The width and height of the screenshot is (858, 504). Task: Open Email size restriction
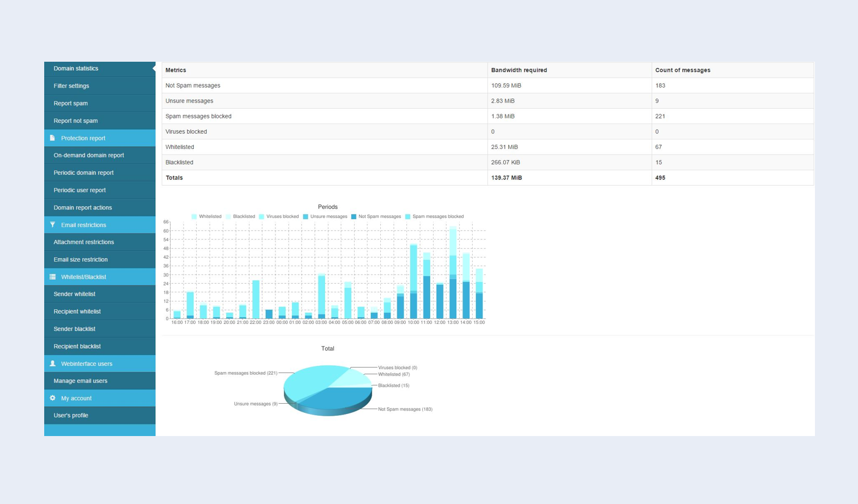pos(100,259)
